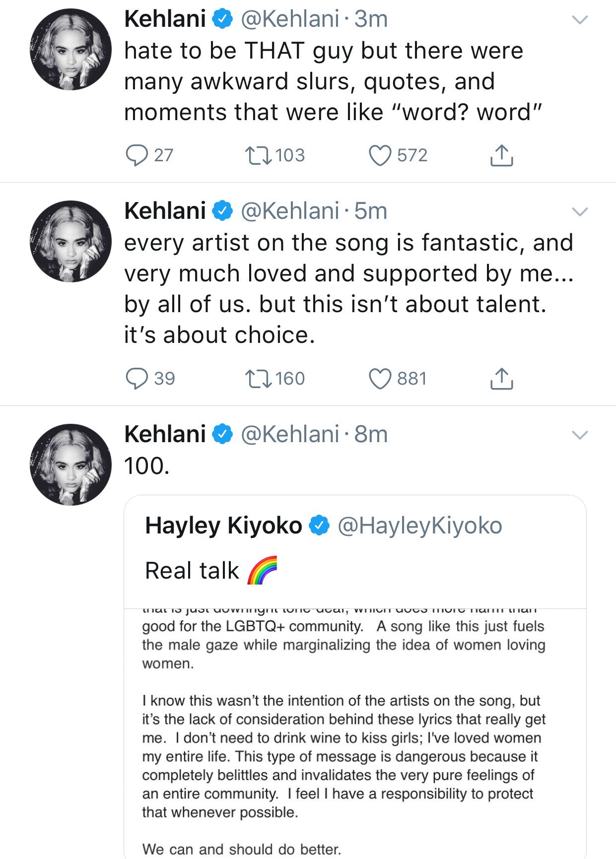Reply to the 'awkward slurs' tweet
Image resolution: width=616 pixels, height=859 pixels.
[x=137, y=155]
